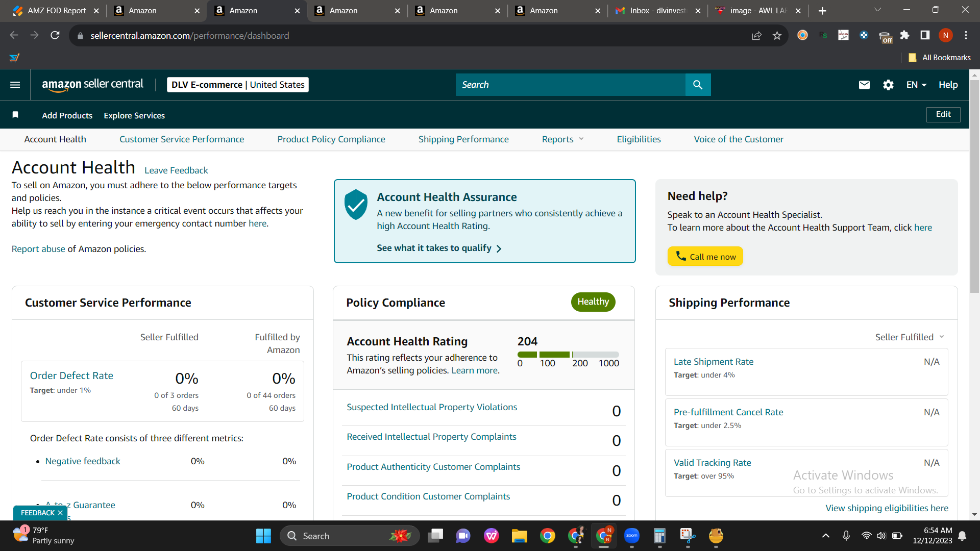Open Customer Service Performance tab
The height and width of the screenshot is (551, 980).
click(182, 139)
